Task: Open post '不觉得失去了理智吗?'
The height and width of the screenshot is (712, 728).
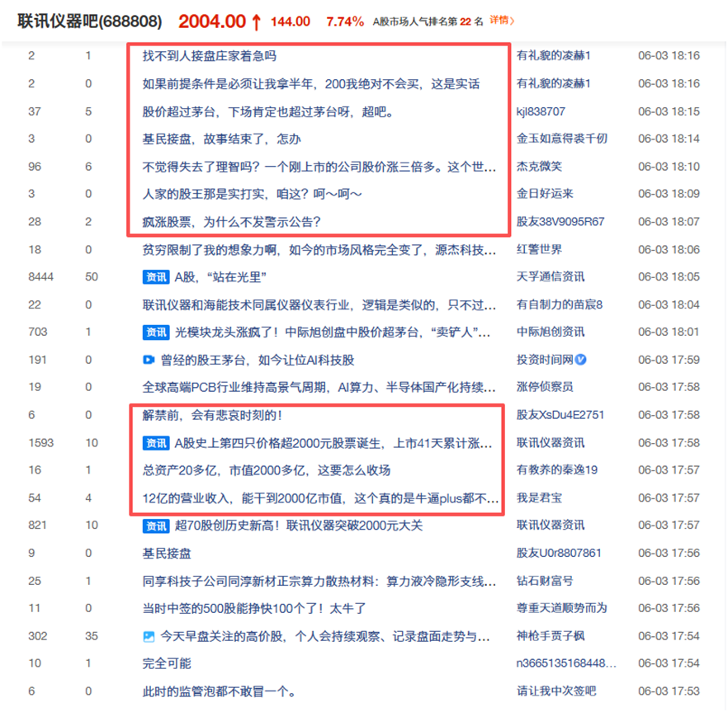Action: tap(319, 167)
